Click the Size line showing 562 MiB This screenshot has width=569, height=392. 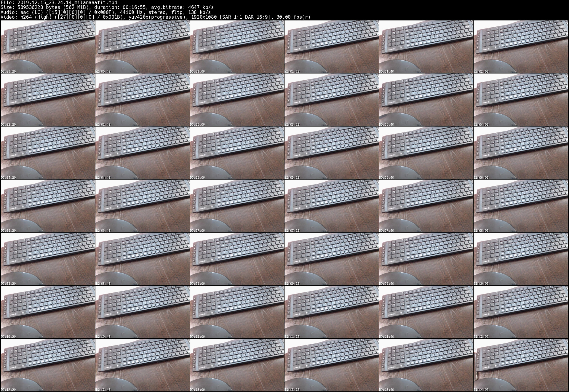coord(107,7)
